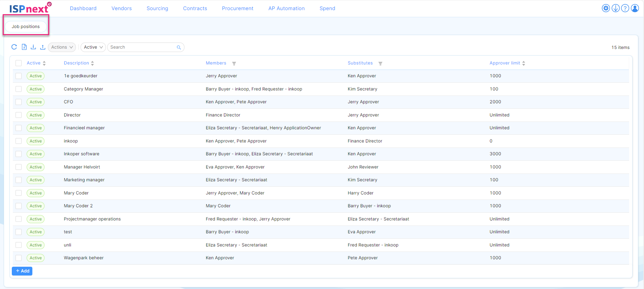Screen dimensions: 644x289
Task: Open help via the question mark icon
Action: [625, 8]
